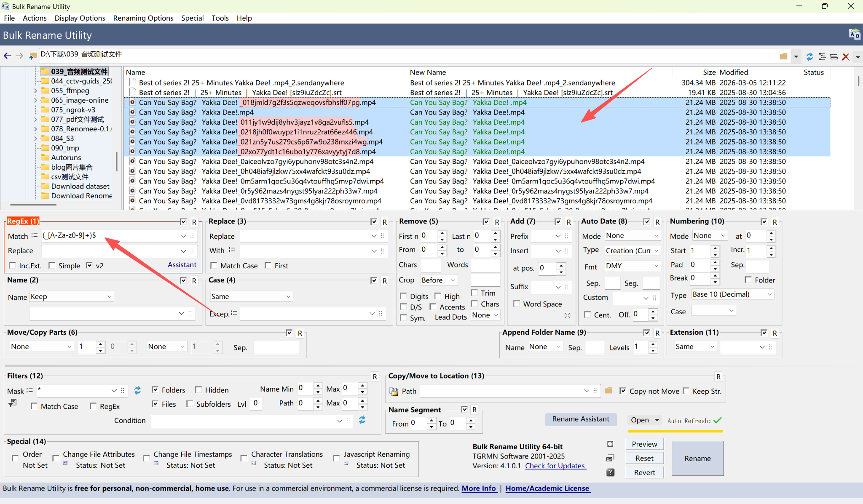Click the small icon below Word Space
Viewport: 863px width, 504px height.
click(x=568, y=315)
